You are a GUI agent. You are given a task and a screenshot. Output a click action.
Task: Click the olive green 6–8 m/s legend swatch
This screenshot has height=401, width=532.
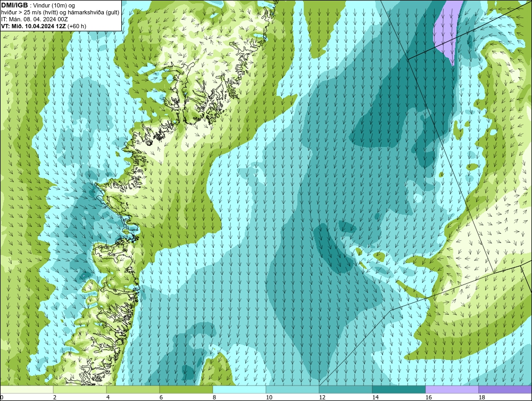click(186, 389)
